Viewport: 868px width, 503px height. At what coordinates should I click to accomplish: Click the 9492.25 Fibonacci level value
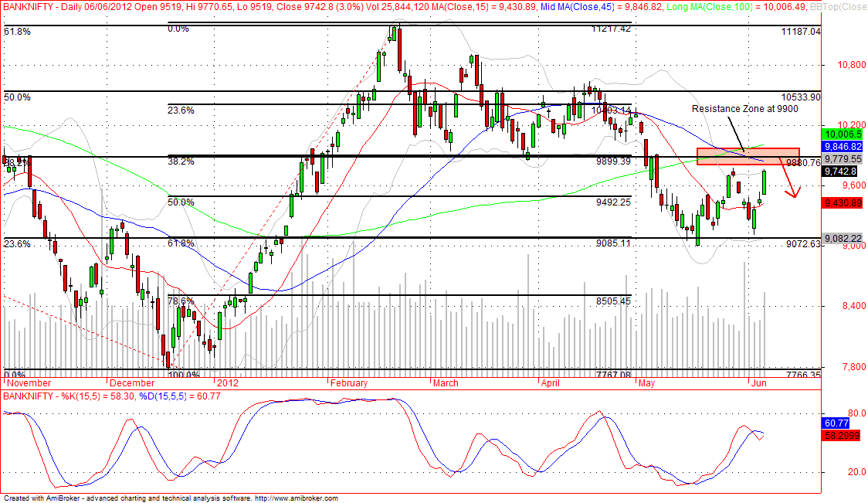(613, 202)
